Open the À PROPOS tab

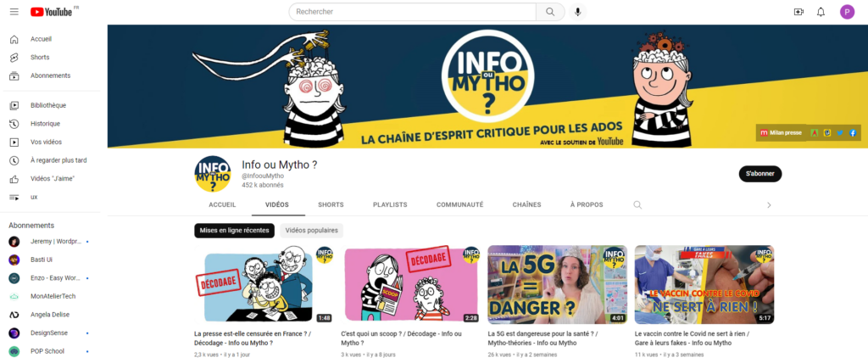[587, 205]
